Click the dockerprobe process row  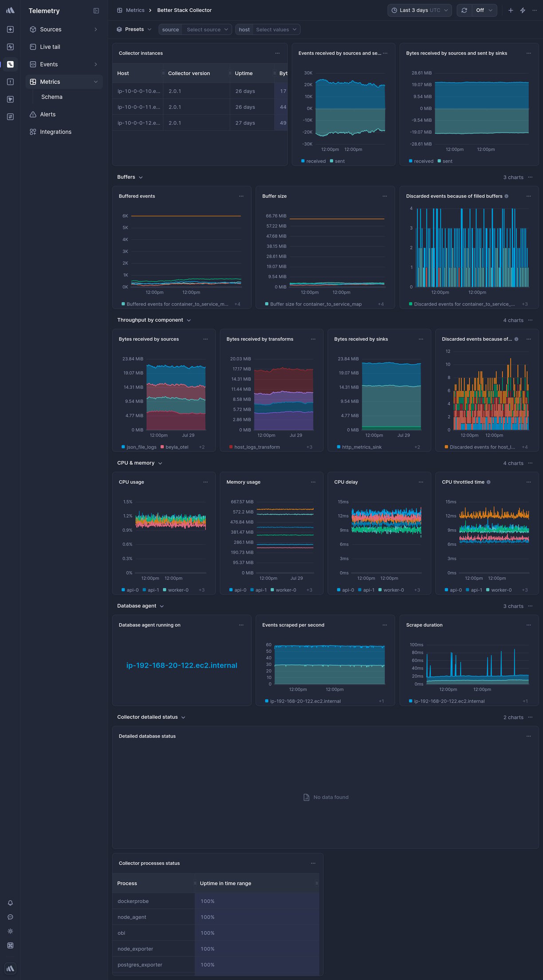(216, 901)
